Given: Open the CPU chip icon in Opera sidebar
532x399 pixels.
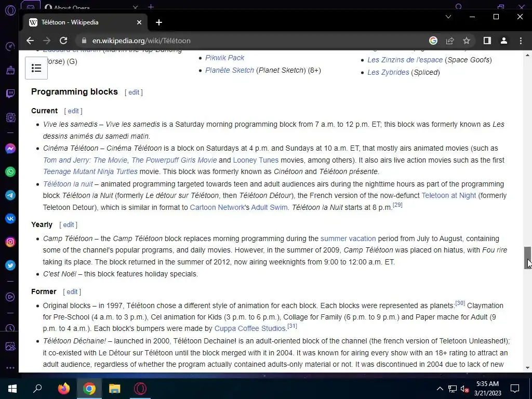Looking at the screenshot, I should pos(10,117).
